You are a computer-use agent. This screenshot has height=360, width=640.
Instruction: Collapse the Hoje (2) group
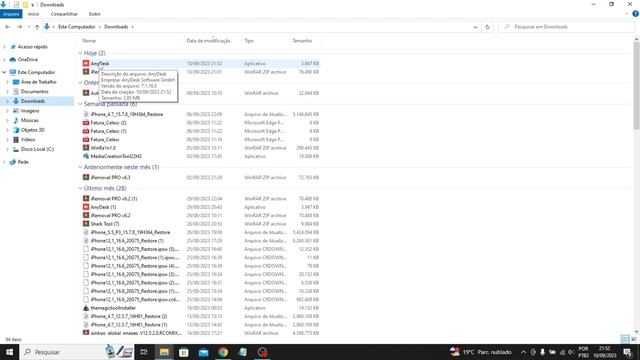pyautogui.click(x=80, y=53)
